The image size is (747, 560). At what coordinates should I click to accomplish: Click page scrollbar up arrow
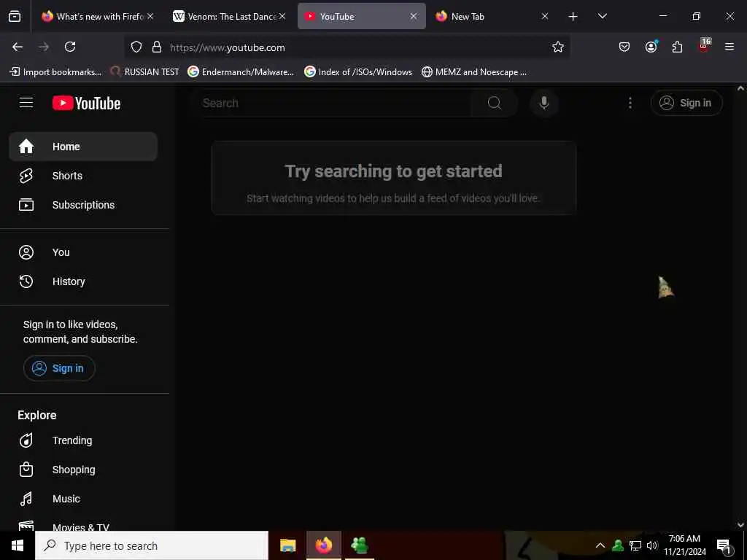[x=740, y=88]
